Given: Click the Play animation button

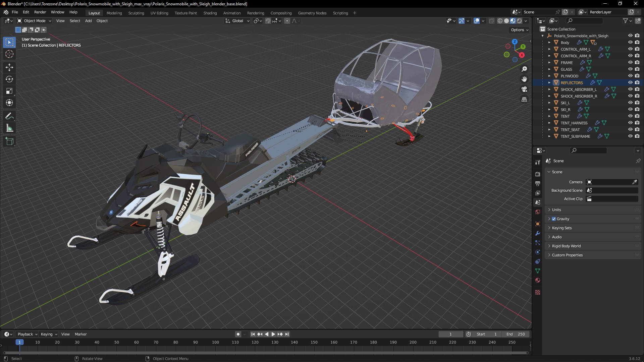Looking at the screenshot, I should tap(273, 334).
